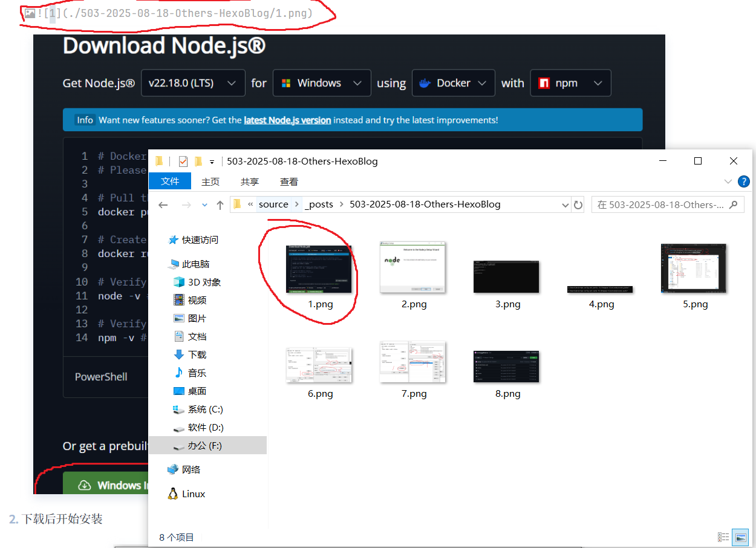Open the address bar history dropdown
The image size is (756, 548).
click(x=565, y=204)
